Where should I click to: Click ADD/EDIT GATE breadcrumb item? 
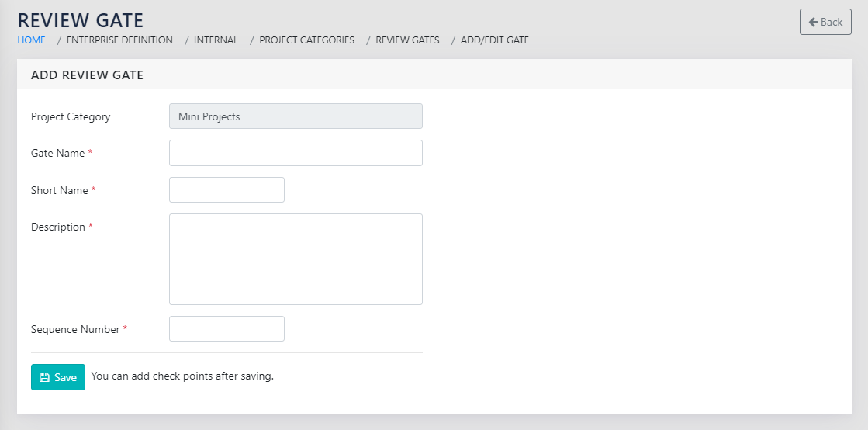(x=494, y=40)
